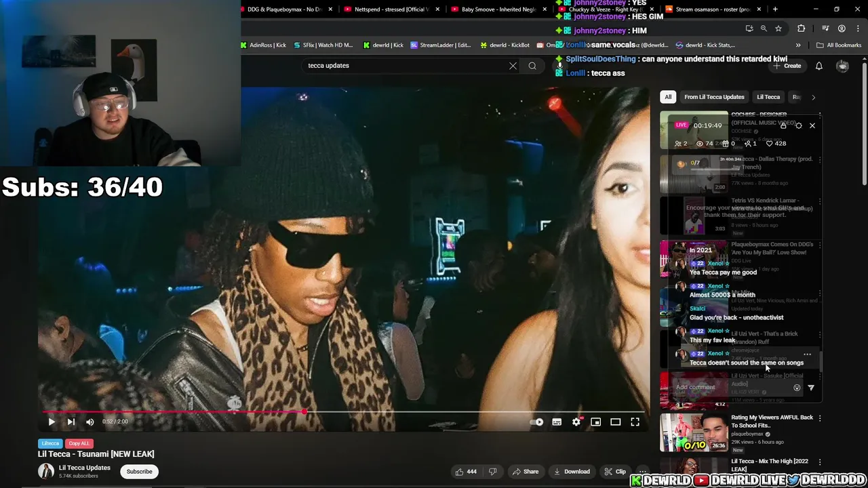Submit search with magnifier button

pyautogui.click(x=532, y=66)
